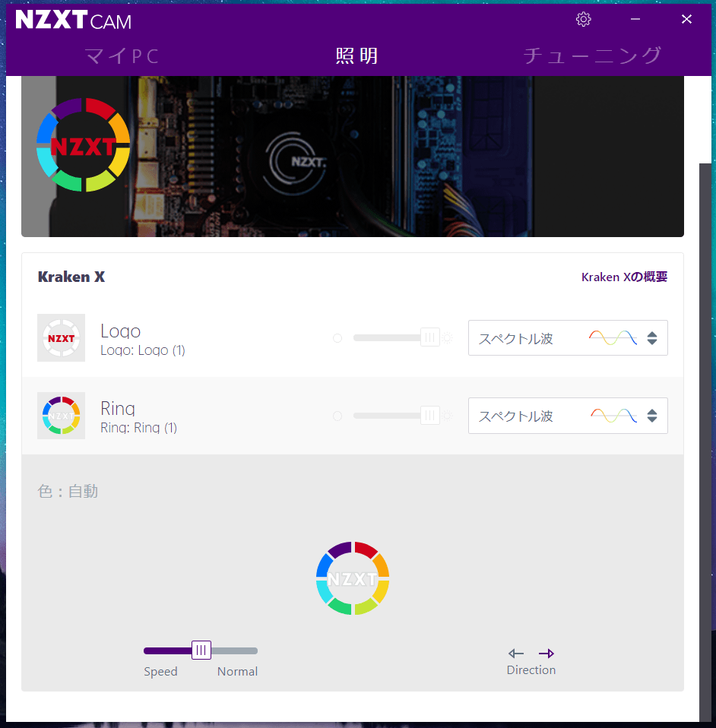This screenshot has width=716, height=728.
Task: Click the large rainbow ring preview
Action: point(353,578)
